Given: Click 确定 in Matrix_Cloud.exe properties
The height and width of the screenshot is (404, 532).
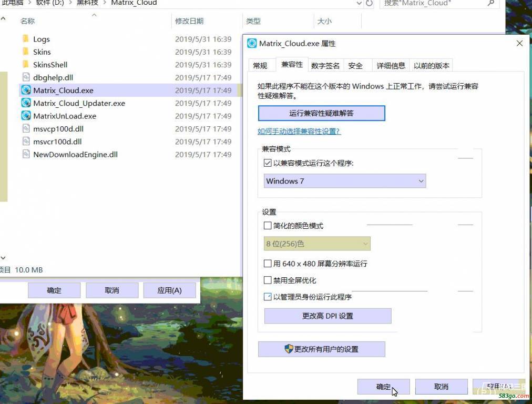Looking at the screenshot, I should [383, 387].
